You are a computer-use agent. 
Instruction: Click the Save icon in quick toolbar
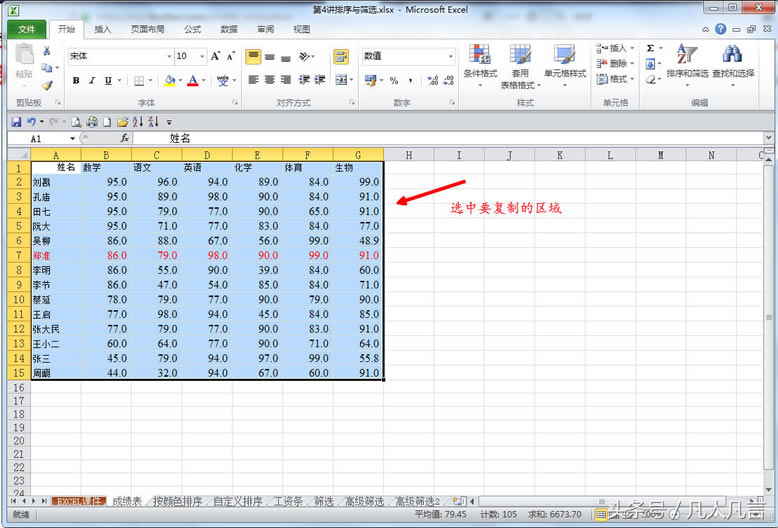16,122
